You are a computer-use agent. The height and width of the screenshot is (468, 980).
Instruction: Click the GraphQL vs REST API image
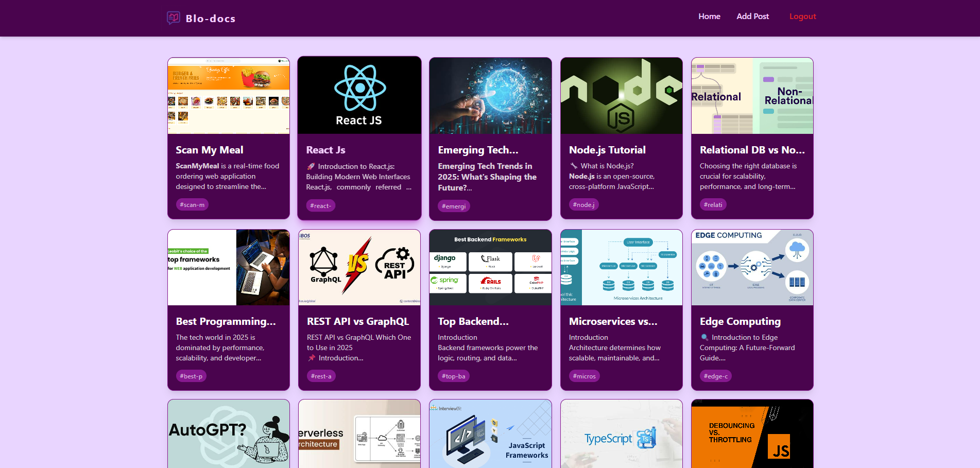[x=359, y=267]
